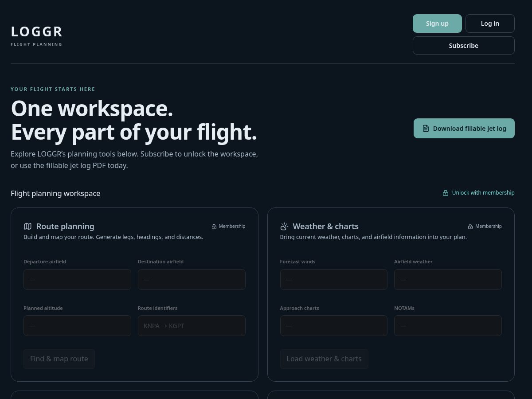Click the map icon next to Route planning
Image resolution: width=532 pixels, height=399 pixels.
click(28, 226)
